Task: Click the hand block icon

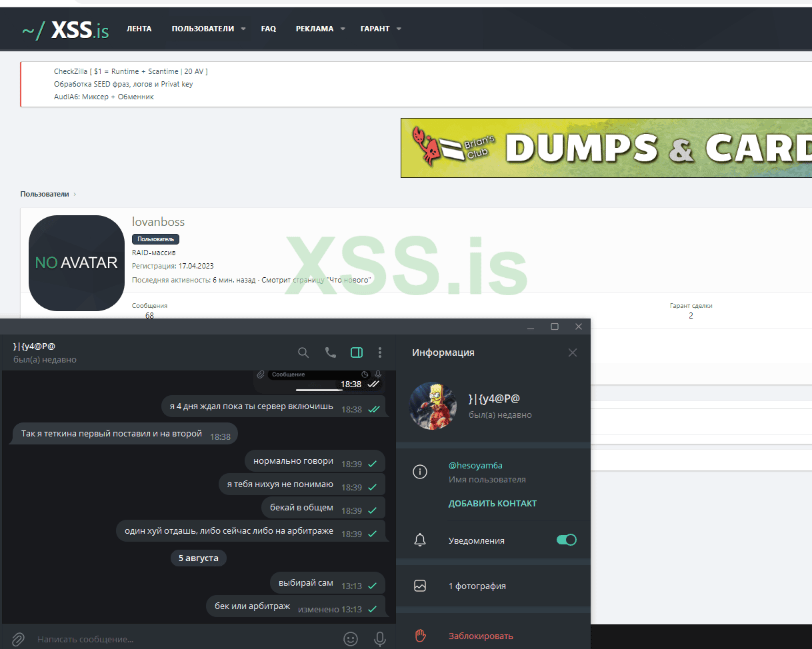Action: point(420,636)
